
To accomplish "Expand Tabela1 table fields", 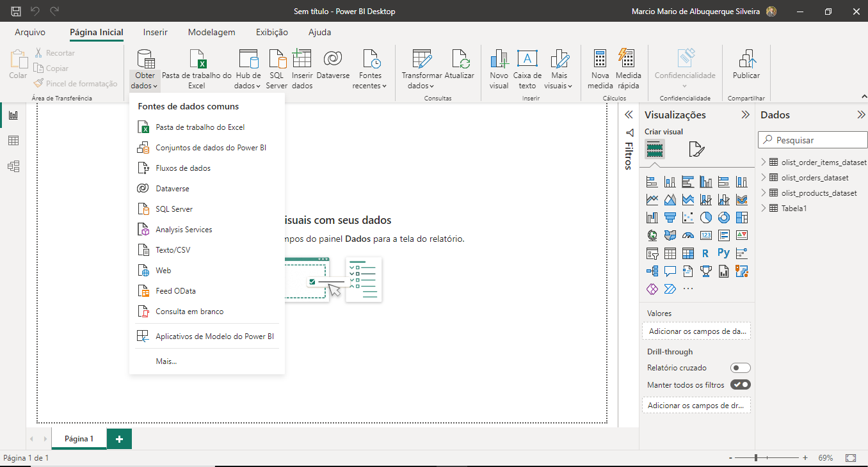I will 764,209.
